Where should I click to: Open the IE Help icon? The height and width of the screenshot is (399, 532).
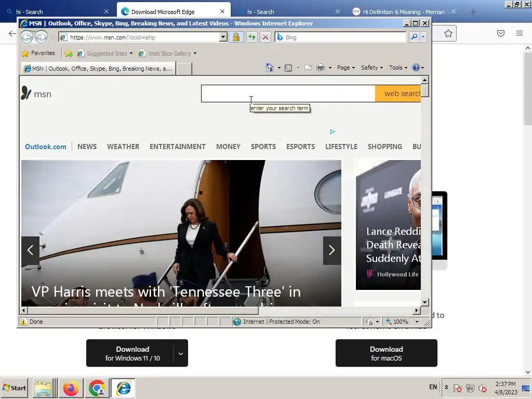(416, 68)
